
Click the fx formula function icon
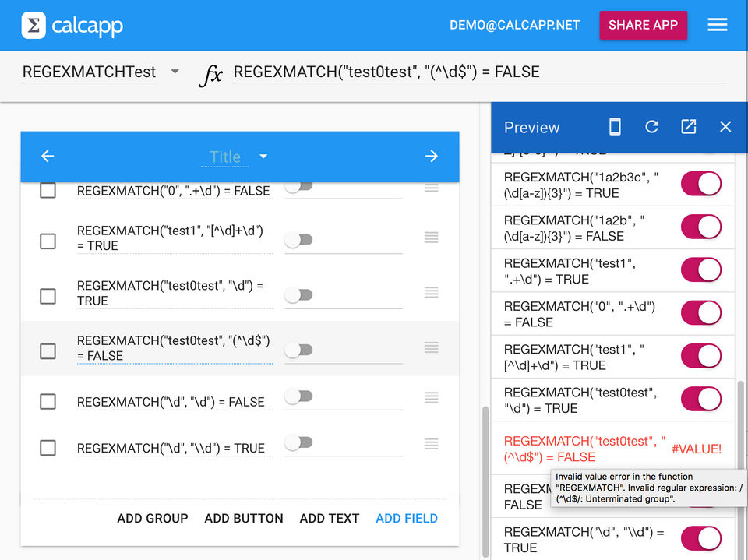point(210,74)
